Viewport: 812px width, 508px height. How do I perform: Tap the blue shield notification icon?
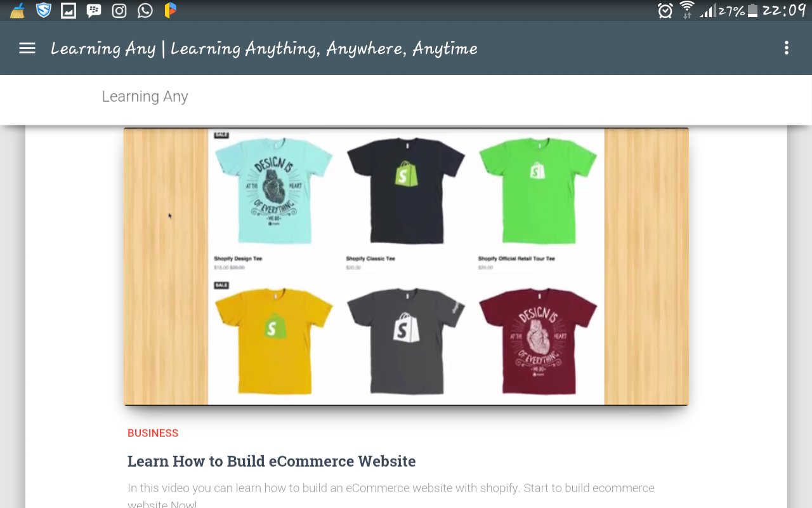coord(43,10)
